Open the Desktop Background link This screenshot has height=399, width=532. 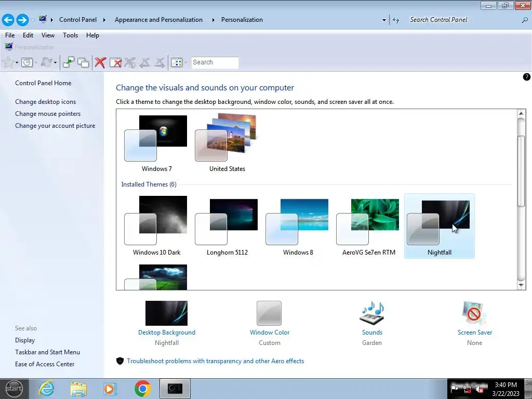click(167, 332)
